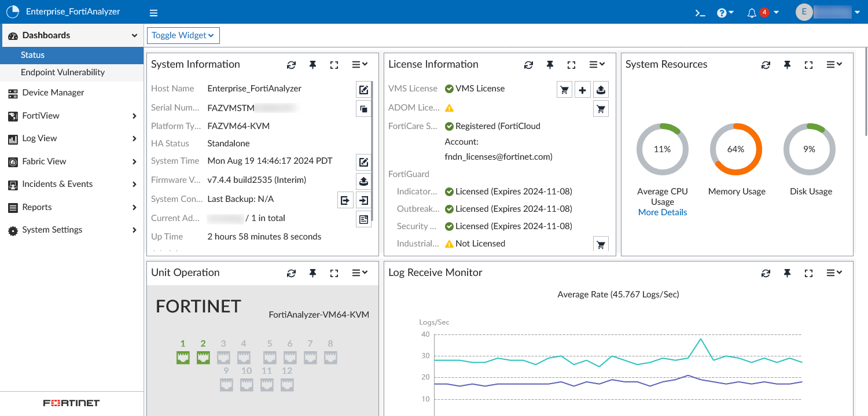Open Endpoint Vulnerability dashboard

[72, 72]
